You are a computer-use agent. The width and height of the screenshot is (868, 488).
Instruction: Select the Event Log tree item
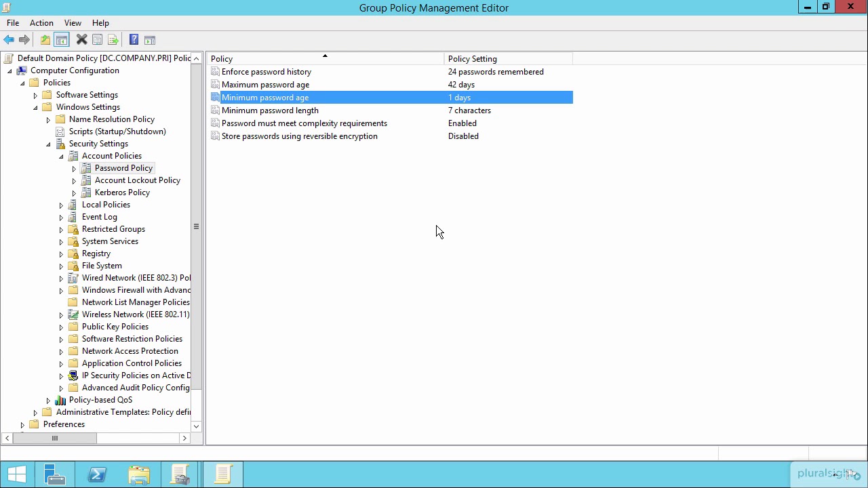point(99,217)
